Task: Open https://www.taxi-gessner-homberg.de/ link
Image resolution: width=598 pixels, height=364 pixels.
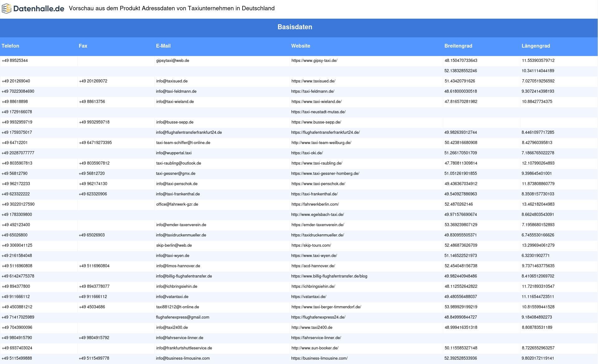Action: pyautogui.click(x=325, y=174)
